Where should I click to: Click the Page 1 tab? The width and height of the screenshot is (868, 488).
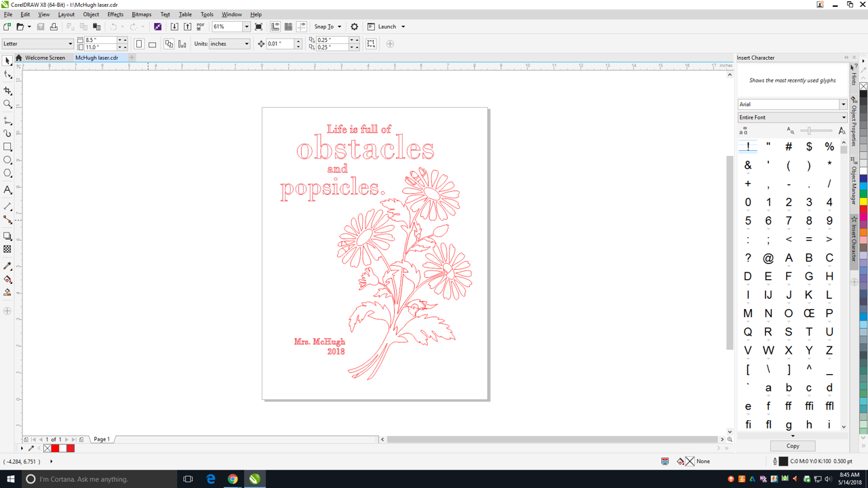[102, 439]
